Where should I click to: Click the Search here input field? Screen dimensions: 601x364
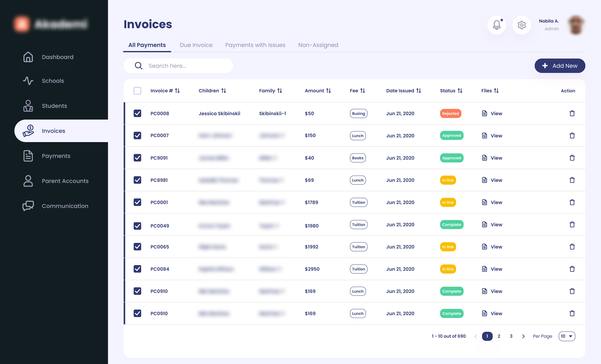pos(178,66)
